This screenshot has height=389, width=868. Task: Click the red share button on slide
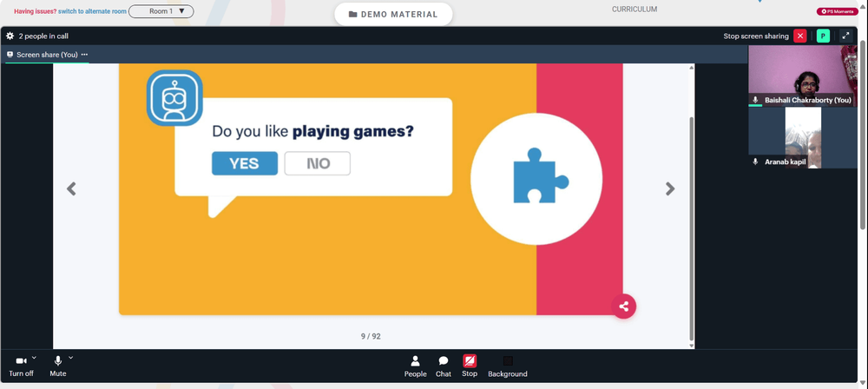(624, 307)
